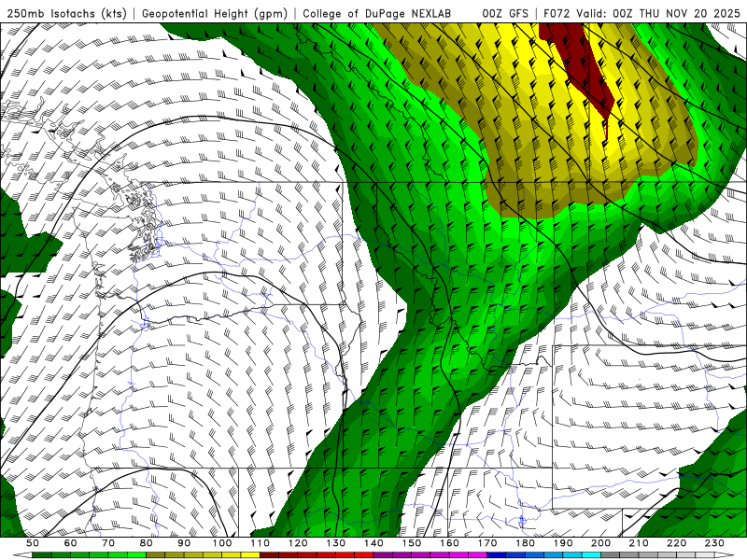Image resolution: width=747 pixels, height=560 pixels.
Task: Select the brightest yellow swatch ending at 110
Action: (250, 555)
